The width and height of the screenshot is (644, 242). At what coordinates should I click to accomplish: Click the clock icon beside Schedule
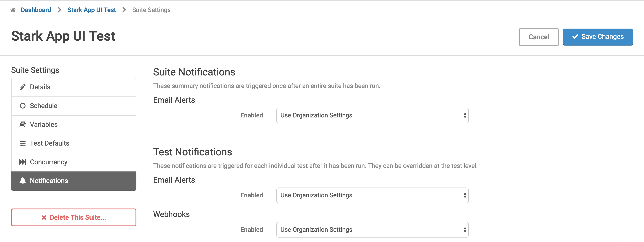click(23, 106)
